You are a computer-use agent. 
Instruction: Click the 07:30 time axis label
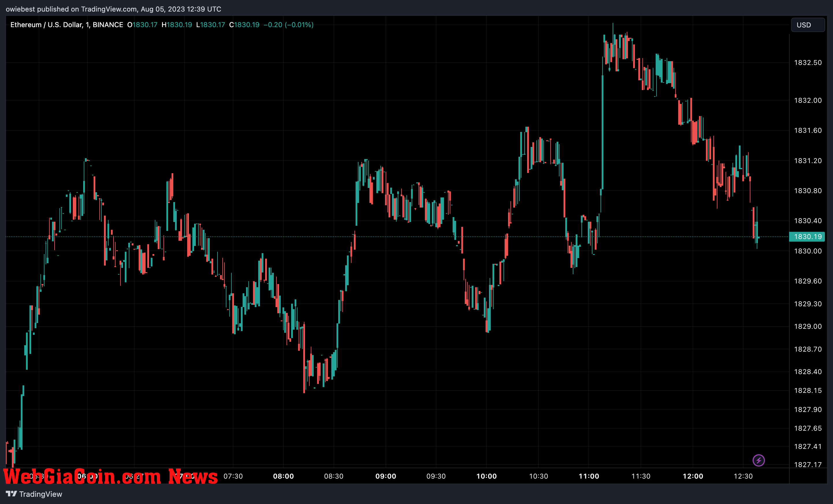233,476
